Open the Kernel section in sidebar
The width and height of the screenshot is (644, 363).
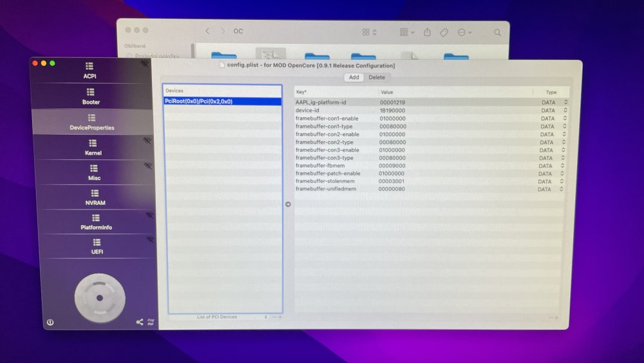[93, 147]
